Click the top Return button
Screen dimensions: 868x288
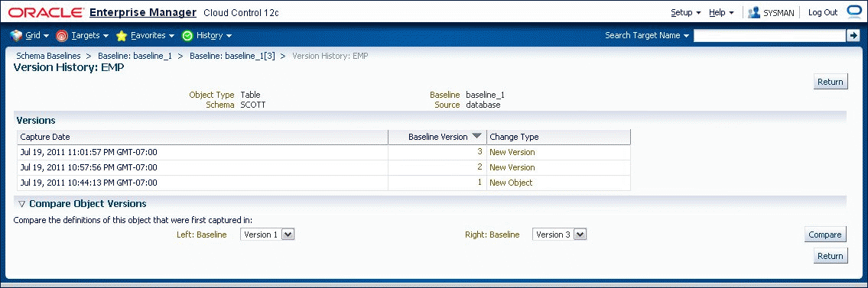(831, 82)
